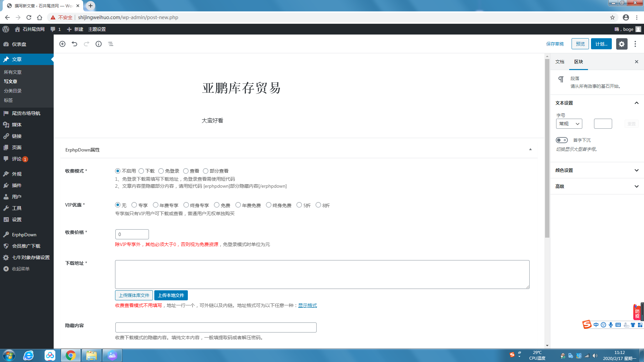The height and width of the screenshot is (362, 644).
Task: Close the block settings sidebar X
Action: tap(636, 62)
